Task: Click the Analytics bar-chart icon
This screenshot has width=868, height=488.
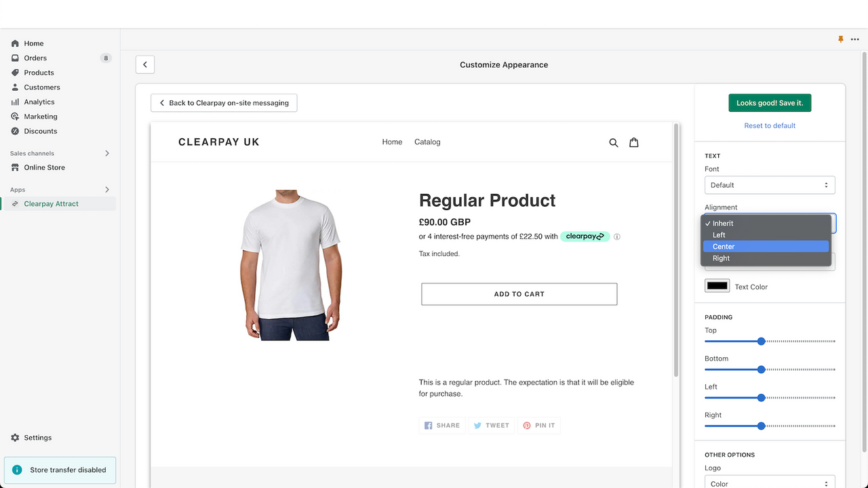Action: click(15, 102)
